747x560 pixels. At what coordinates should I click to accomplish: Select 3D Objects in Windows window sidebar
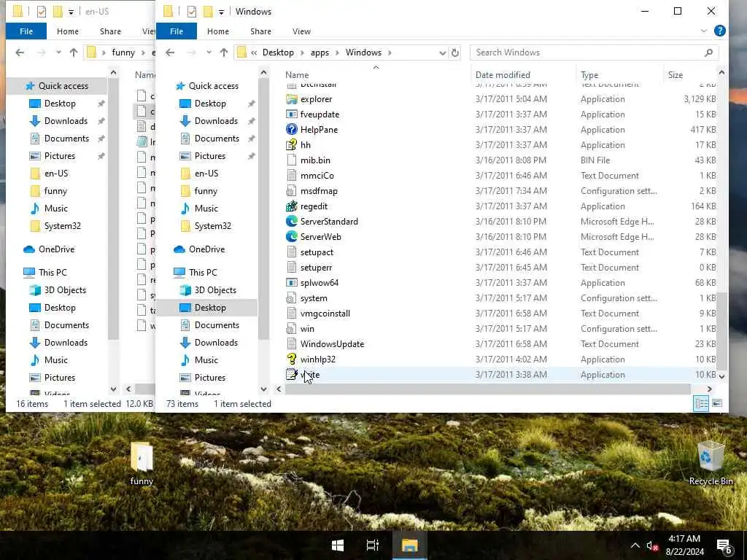coord(215,290)
